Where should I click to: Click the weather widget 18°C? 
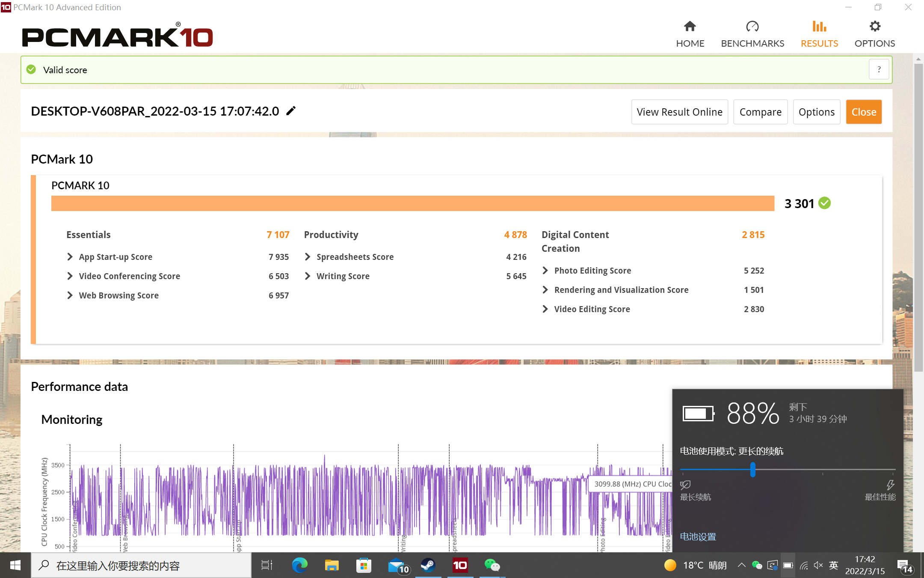(x=695, y=565)
